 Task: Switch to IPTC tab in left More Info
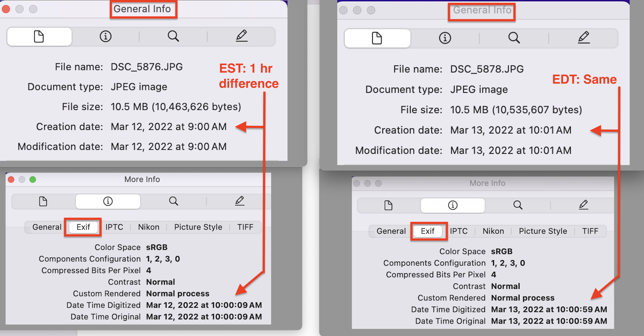point(114,227)
